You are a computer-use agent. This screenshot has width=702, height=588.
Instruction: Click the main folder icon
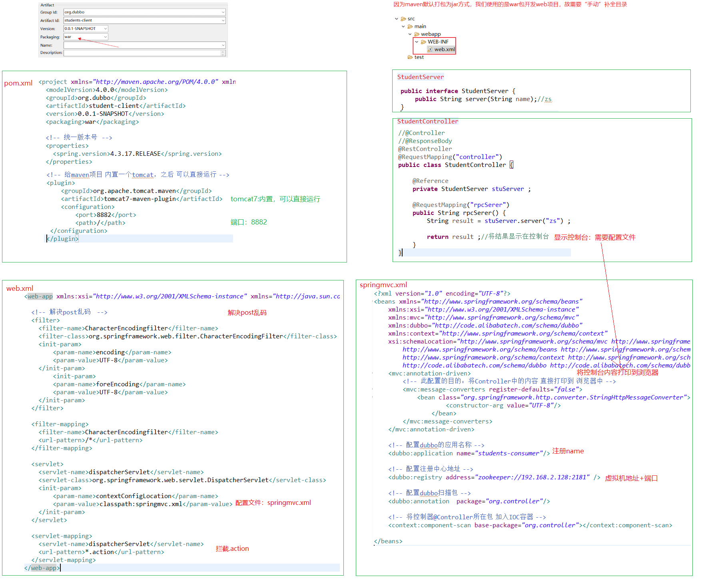coord(410,27)
